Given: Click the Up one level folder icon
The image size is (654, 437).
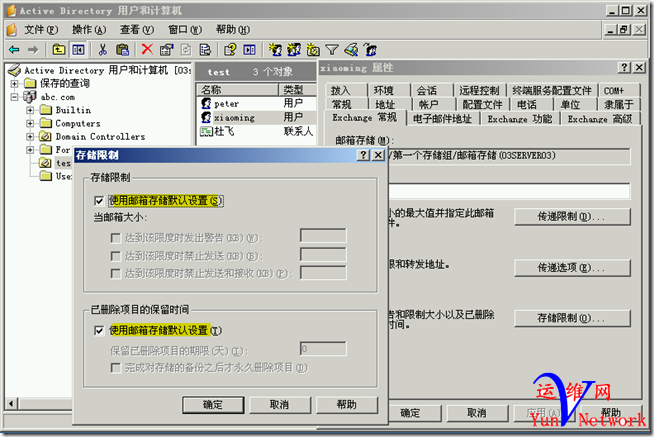Looking at the screenshot, I should point(58,50).
